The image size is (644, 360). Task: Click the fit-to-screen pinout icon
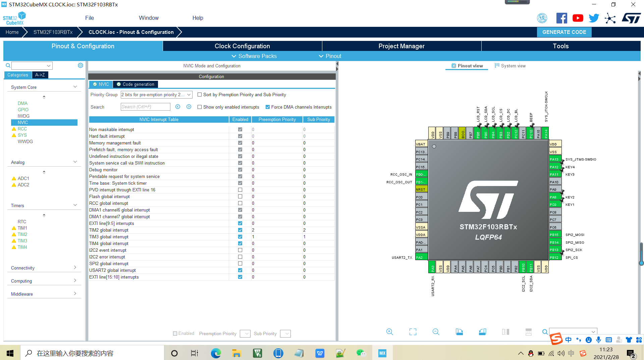coord(413,332)
